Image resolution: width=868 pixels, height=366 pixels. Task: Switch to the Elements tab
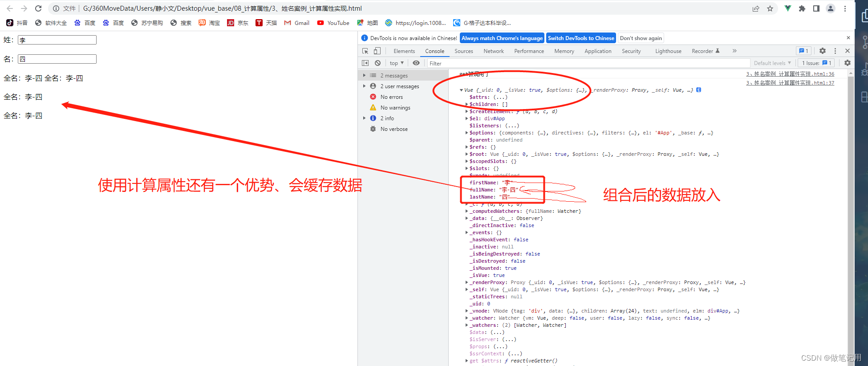[404, 51]
